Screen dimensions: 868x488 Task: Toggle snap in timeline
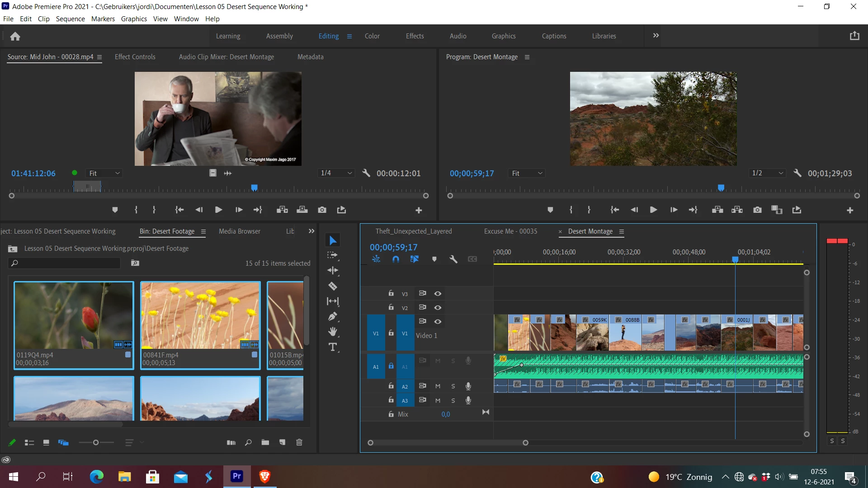(396, 259)
